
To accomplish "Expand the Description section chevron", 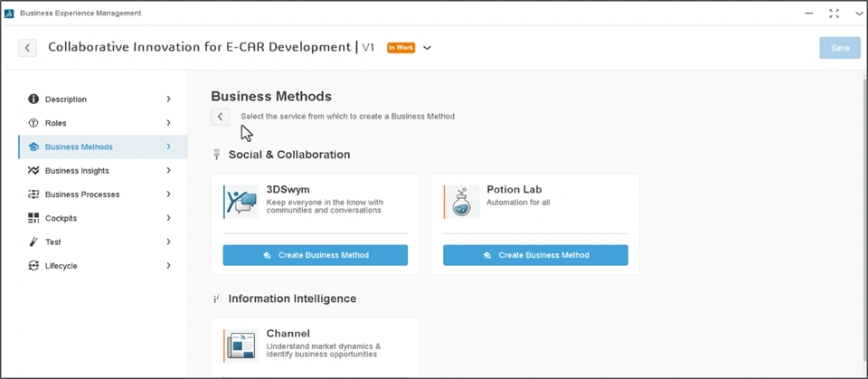I will (x=169, y=99).
